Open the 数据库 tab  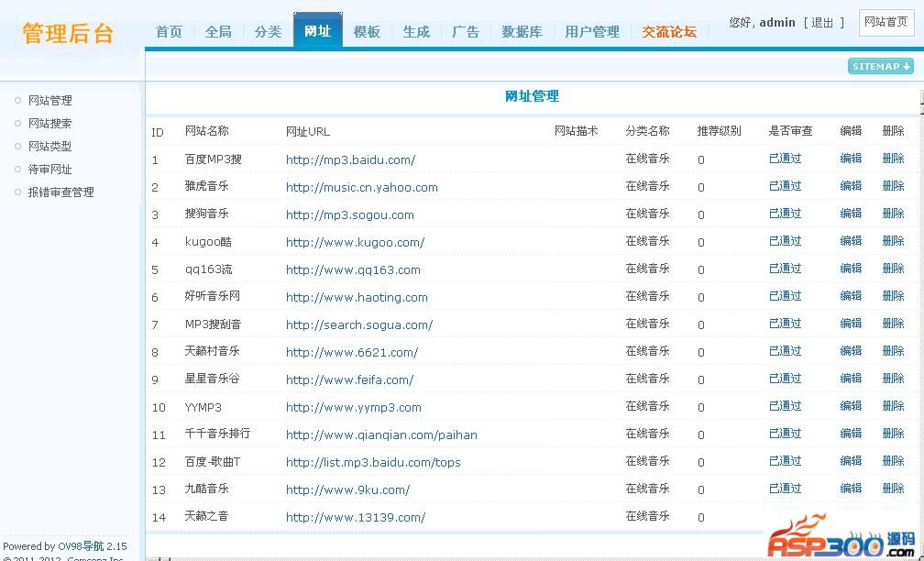pos(522,31)
